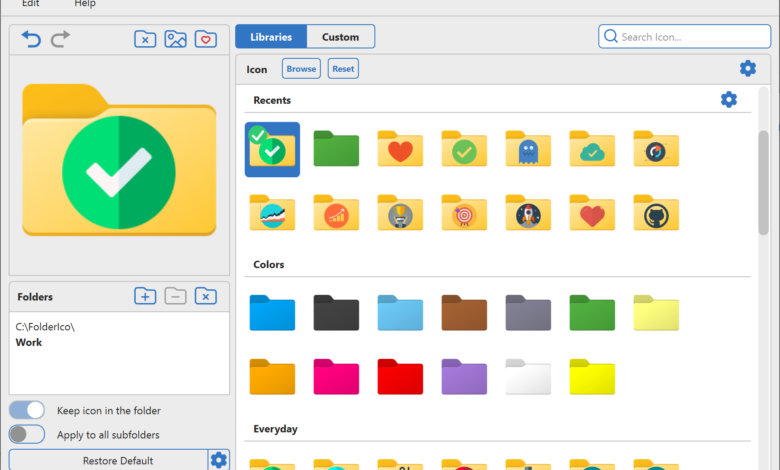Click the Browse button
This screenshot has width=780, height=470.
301,69
